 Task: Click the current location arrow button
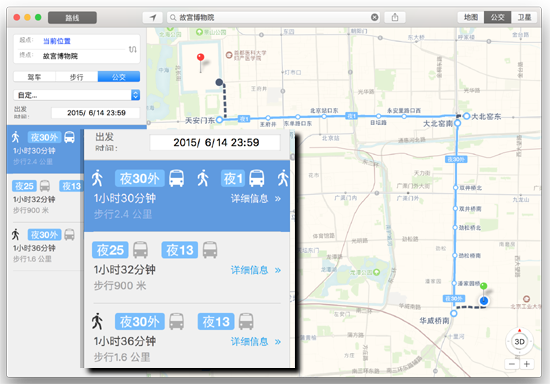coord(153,17)
